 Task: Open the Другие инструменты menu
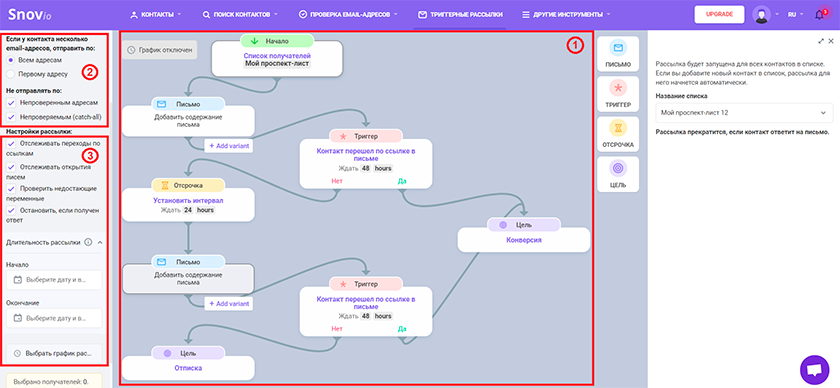(x=567, y=14)
